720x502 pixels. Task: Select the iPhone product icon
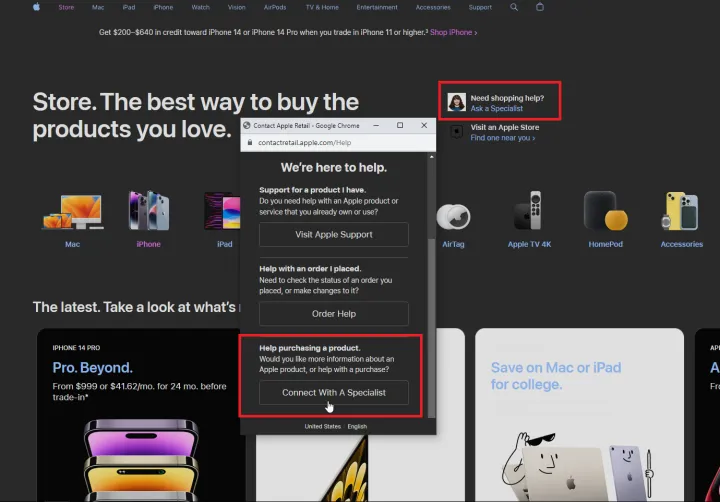pyautogui.click(x=148, y=210)
